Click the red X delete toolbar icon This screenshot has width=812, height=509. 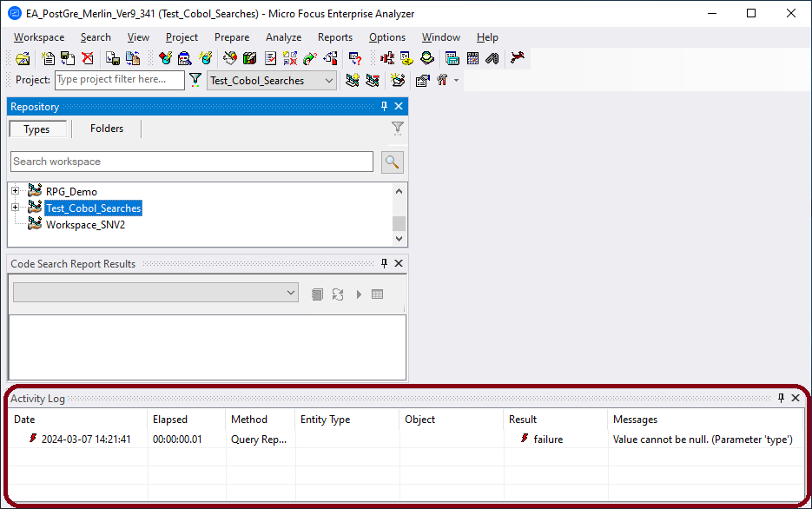86,58
